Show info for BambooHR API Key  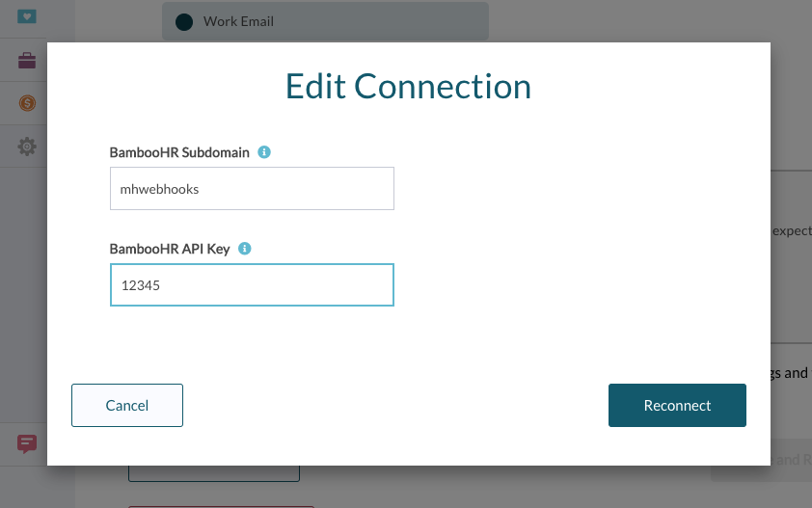(244, 249)
